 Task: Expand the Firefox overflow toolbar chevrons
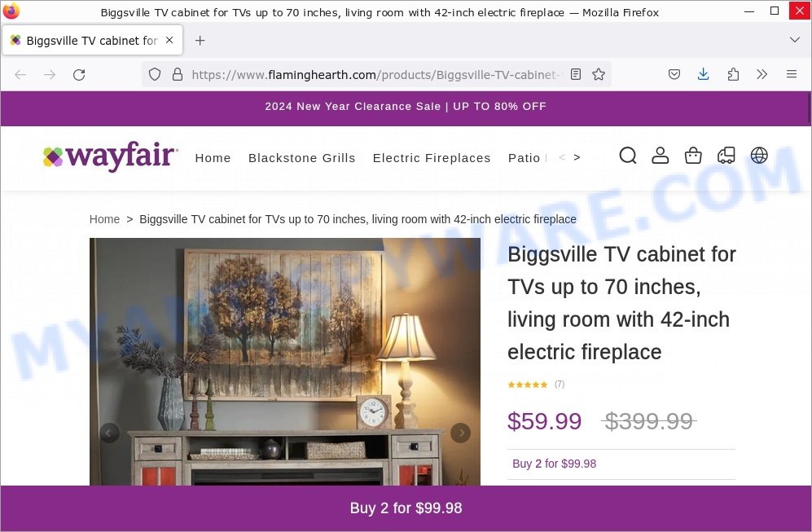point(762,75)
